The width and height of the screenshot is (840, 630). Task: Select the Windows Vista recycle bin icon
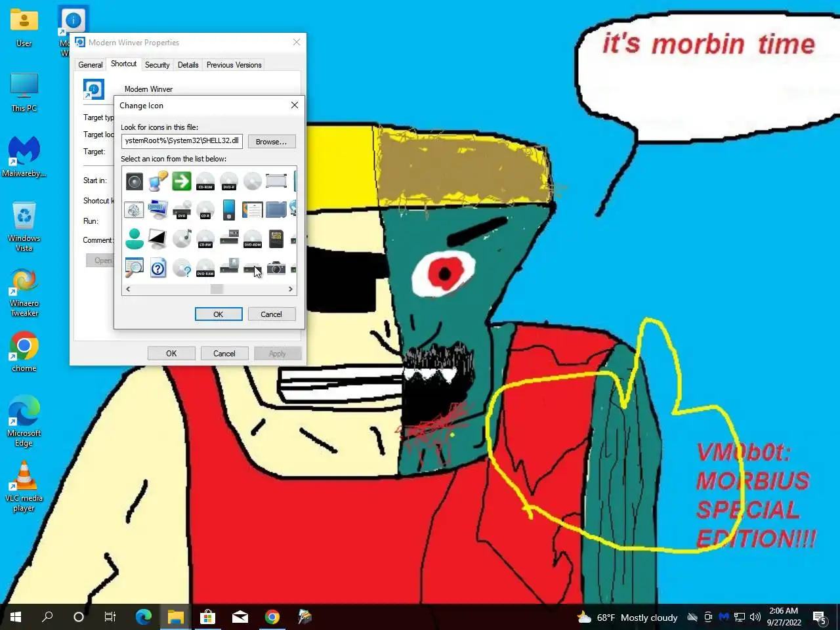[x=24, y=226]
